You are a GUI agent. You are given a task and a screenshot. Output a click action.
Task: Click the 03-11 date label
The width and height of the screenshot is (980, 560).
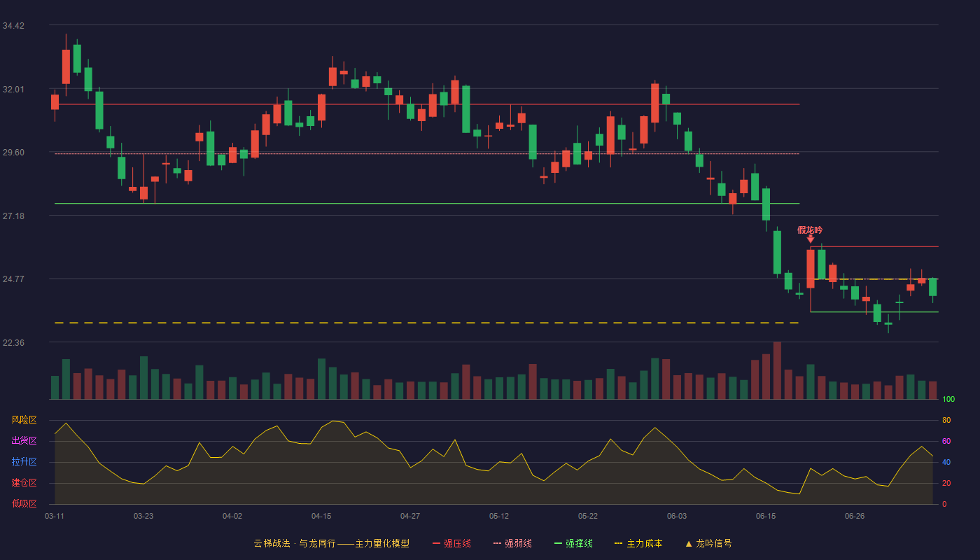tap(55, 516)
